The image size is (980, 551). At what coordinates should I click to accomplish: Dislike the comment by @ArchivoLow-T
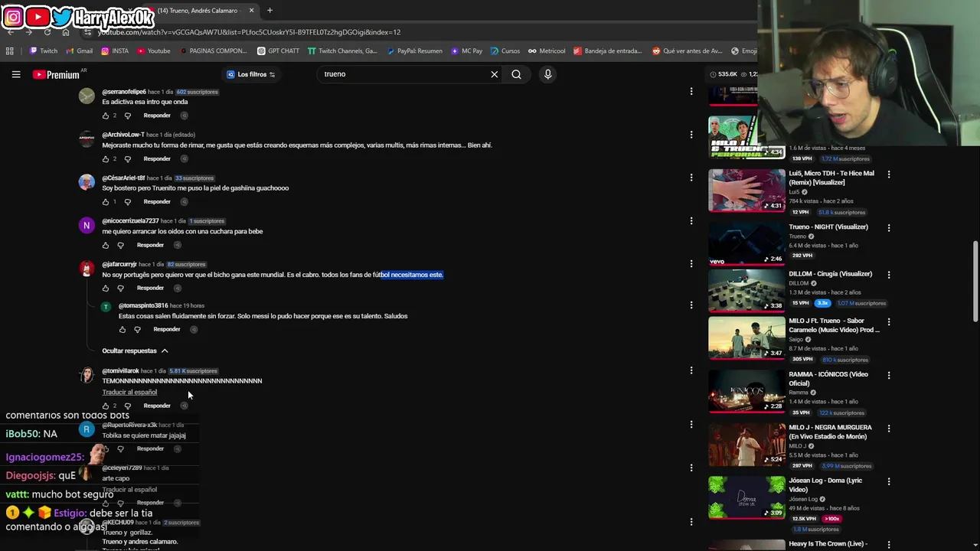click(x=127, y=159)
